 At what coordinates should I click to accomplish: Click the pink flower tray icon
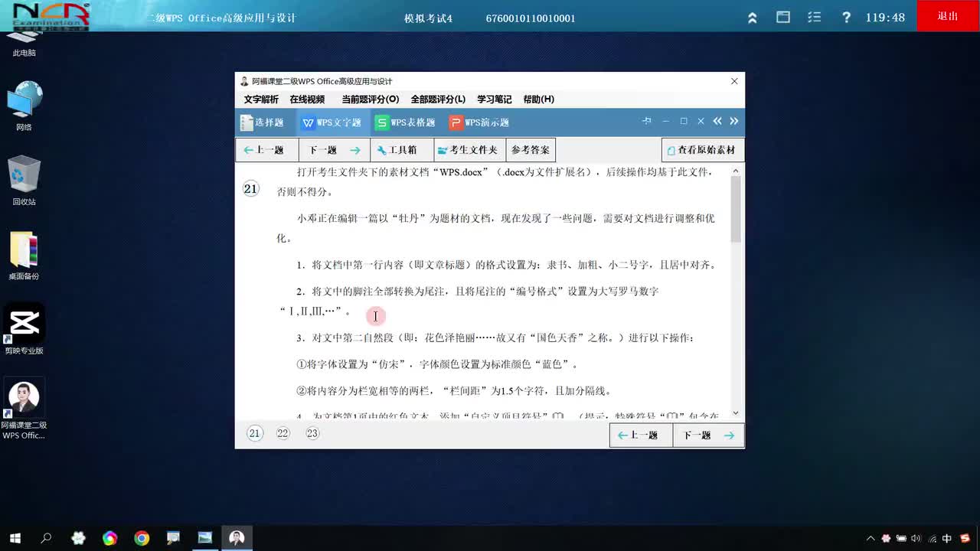pos(886,539)
